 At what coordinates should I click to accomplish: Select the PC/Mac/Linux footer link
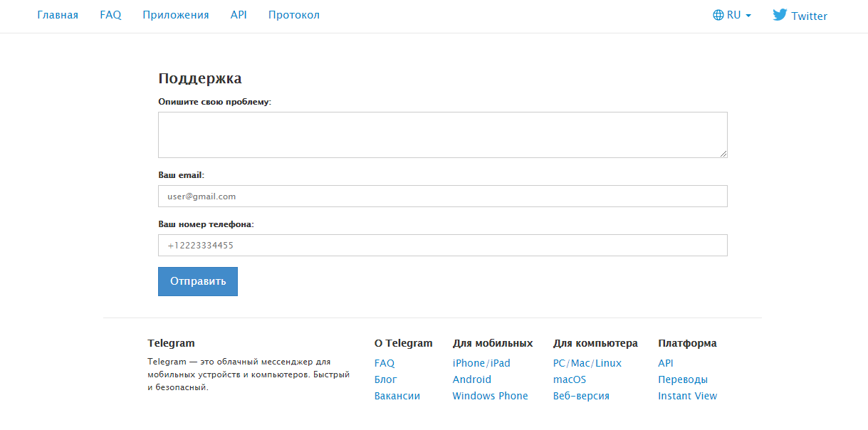coord(587,363)
